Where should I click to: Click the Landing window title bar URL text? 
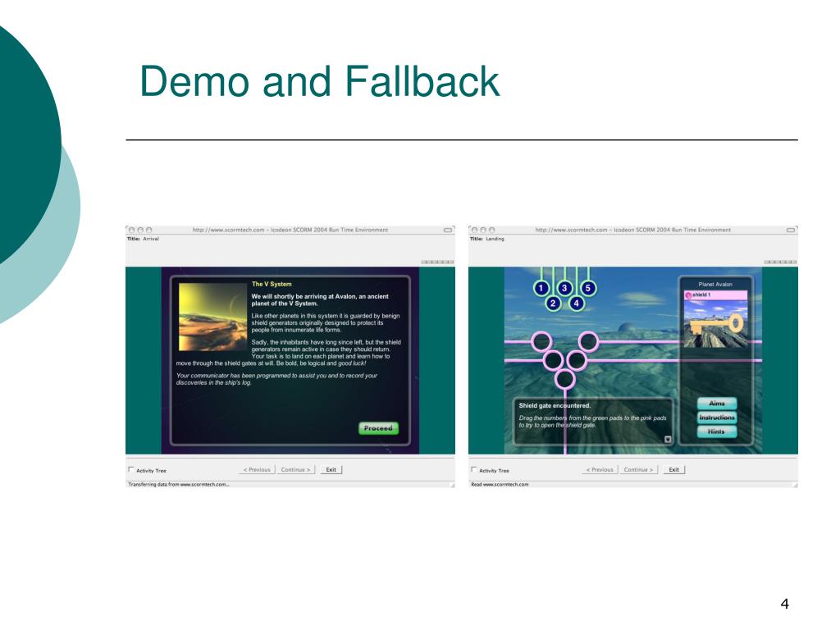pyautogui.click(x=632, y=230)
